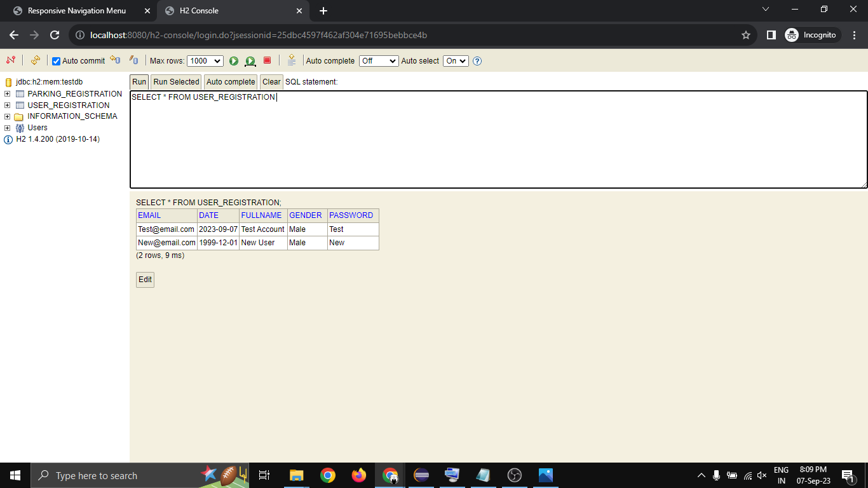
Task: Open Eclipse IDE from the taskbar
Action: 421,475
